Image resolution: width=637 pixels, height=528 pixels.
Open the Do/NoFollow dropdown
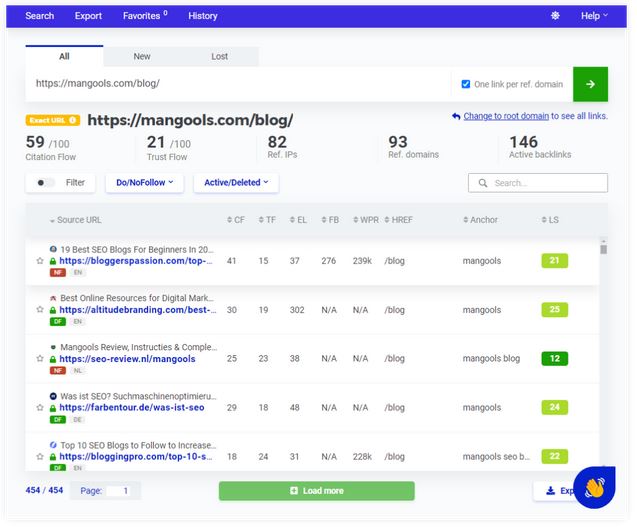(x=145, y=183)
